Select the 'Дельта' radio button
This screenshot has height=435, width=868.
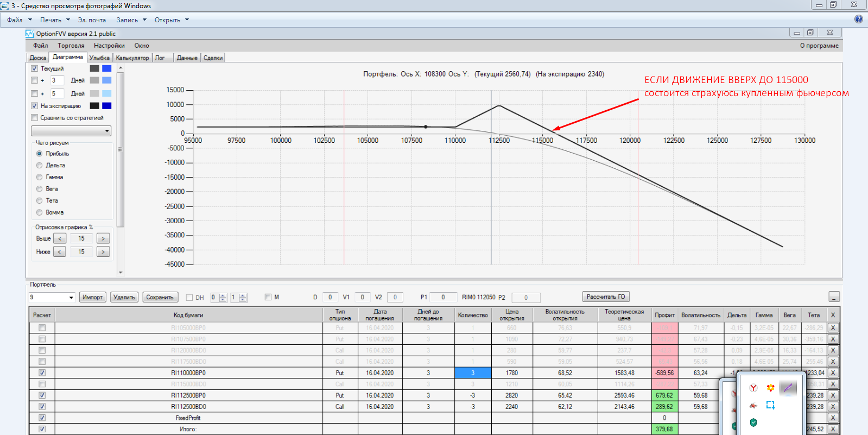(x=39, y=165)
